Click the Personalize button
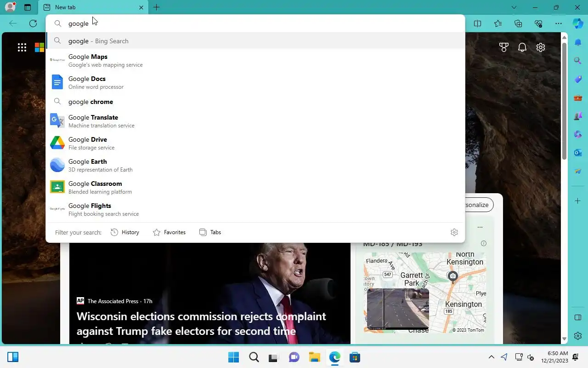The width and height of the screenshot is (588, 368). 478,205
